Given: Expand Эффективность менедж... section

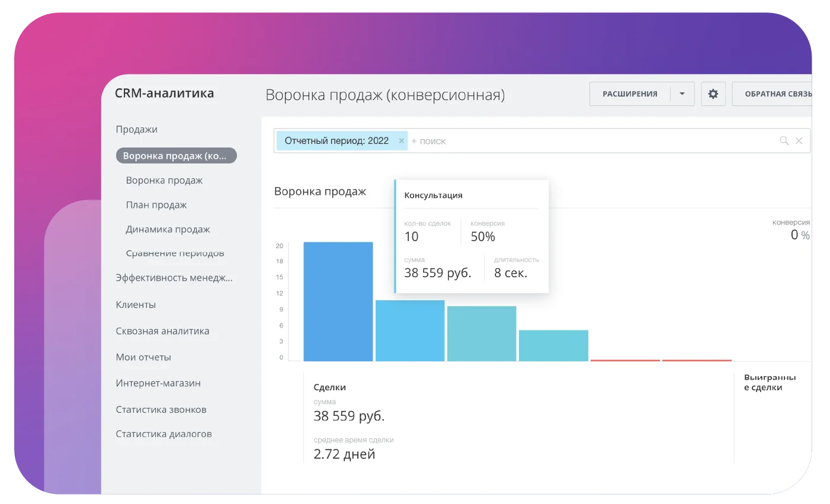Looking at the screenshot, I should tap(174, 278).
